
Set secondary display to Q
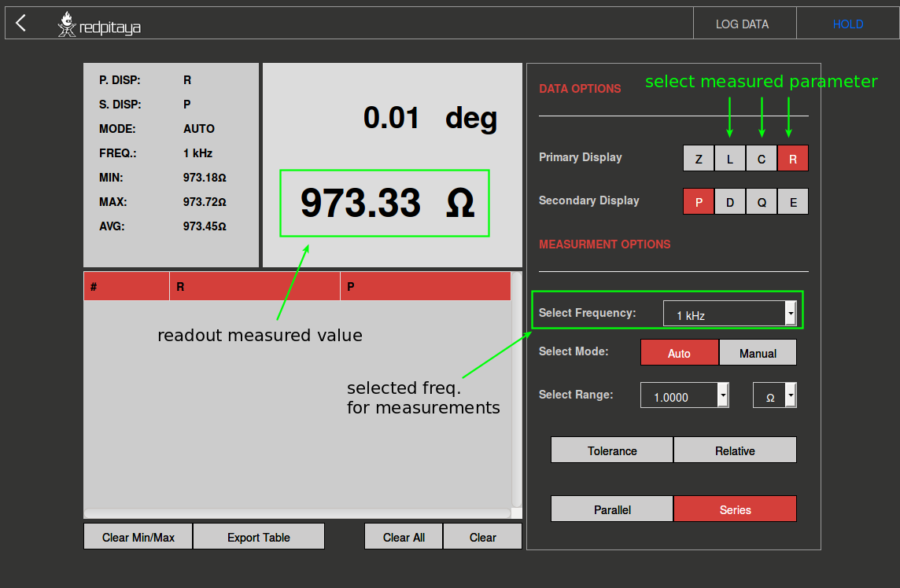pos(762,201)
